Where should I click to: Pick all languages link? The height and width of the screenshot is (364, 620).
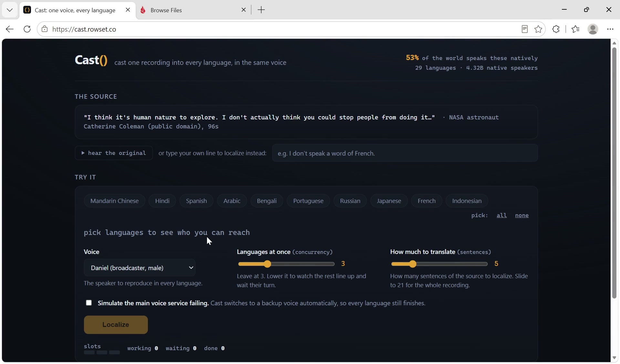tap(502, 216)
